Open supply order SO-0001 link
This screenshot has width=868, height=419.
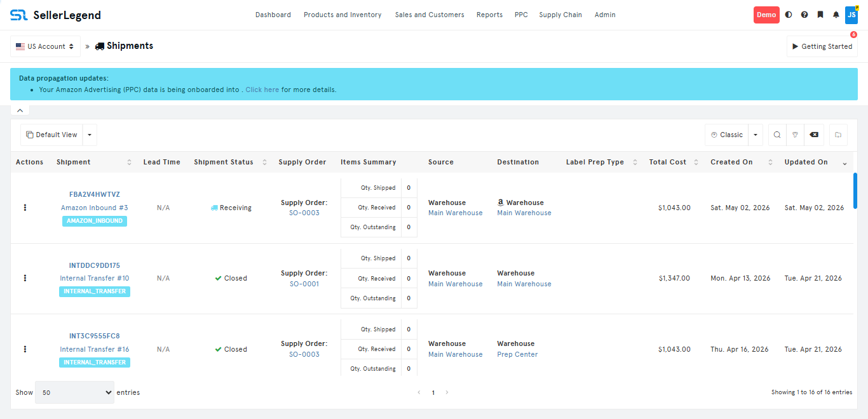(304, 284)
